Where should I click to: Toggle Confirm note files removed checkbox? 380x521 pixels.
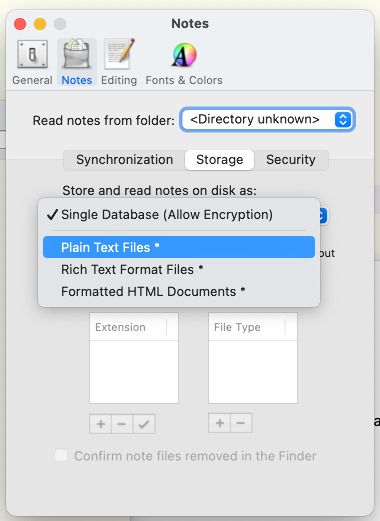(x=61, y=455)
